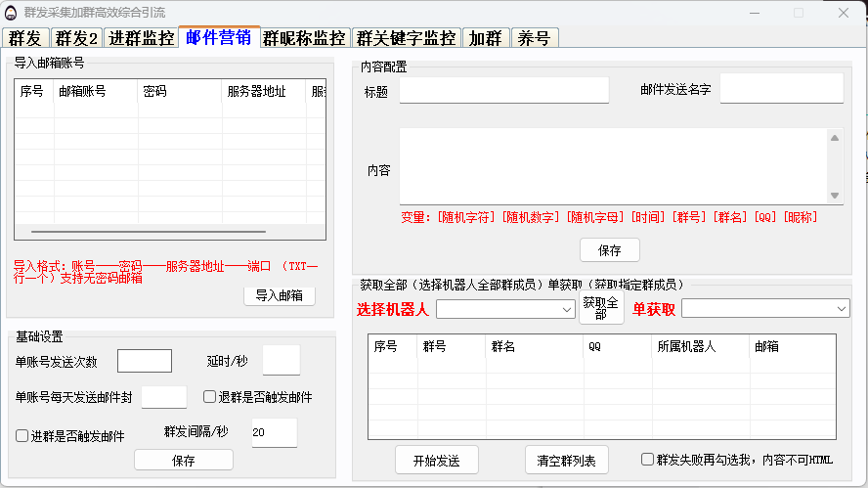The width and height of the screenshot is (868, 488).
Task: Check the 群发失败再勾选我 option
Action: (x=648, y=459)
